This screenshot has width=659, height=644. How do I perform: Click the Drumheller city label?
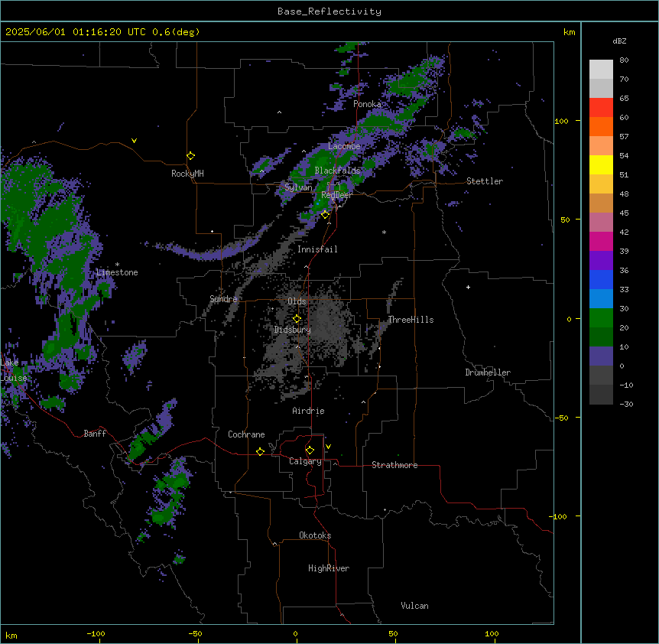point(488,372)
